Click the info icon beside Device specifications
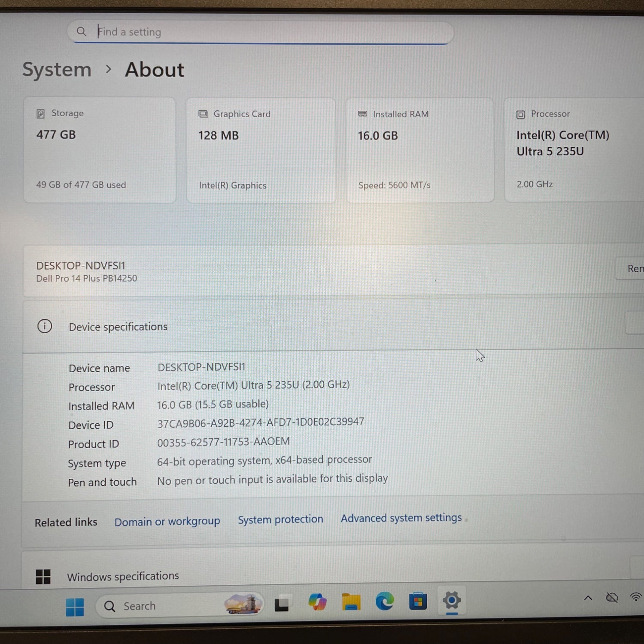Image resolution: width=644 pixels, height=644 pixels. point(44,326)
